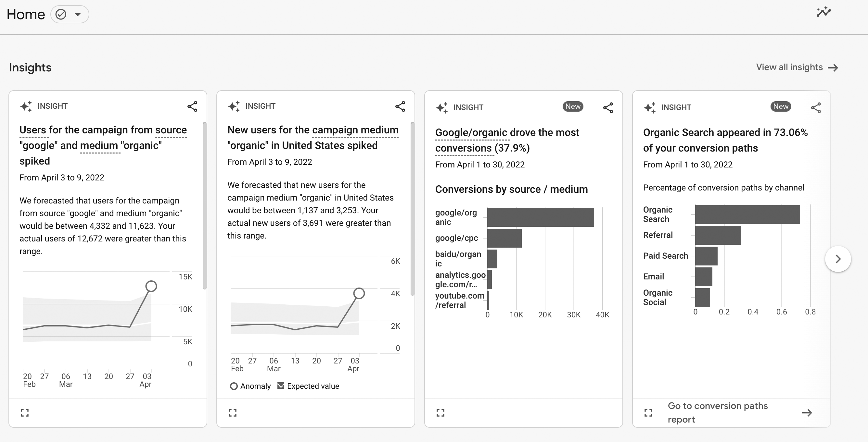Expand the first insight card to full screen
The image size is (868, 442).
(25, 411)
